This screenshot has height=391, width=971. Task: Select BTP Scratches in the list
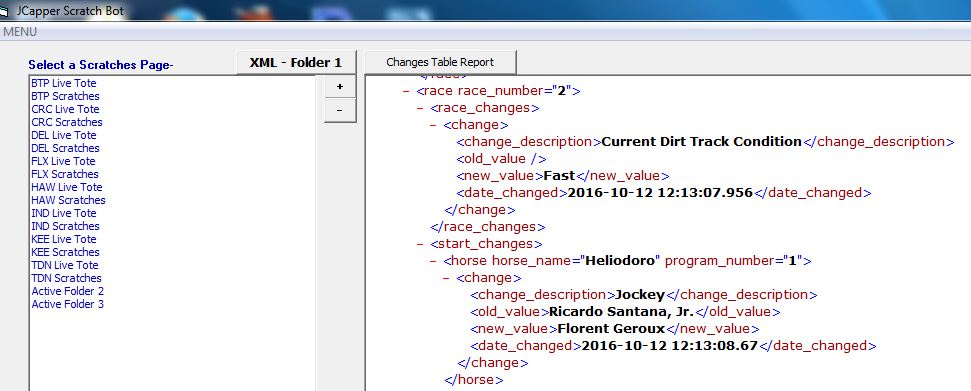point(65,96)
